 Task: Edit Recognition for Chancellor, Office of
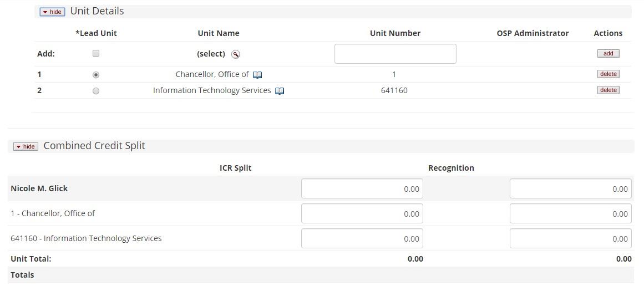tap(570, 214)
